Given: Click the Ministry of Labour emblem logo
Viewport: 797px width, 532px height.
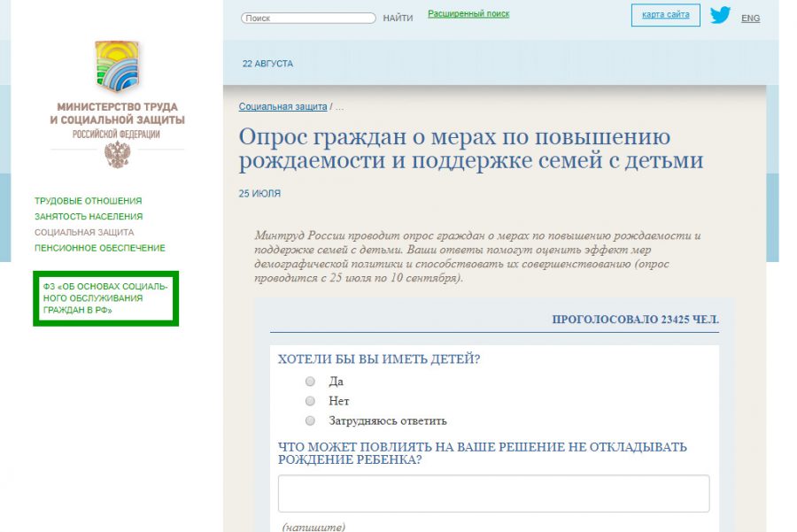Looking at the screenshot, I should [117, 66].
